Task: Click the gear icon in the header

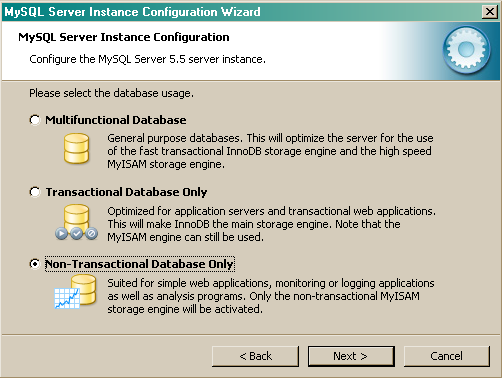Action: pos(467,50)
